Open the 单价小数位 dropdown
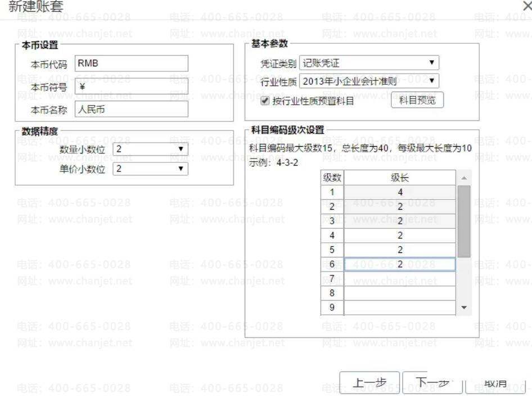 150,169
